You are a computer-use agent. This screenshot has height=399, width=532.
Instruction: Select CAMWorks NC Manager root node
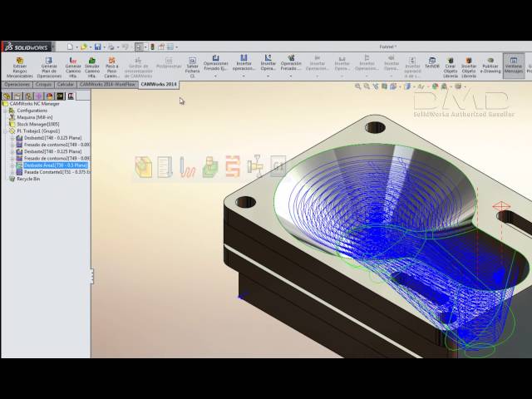pos(34,104)
